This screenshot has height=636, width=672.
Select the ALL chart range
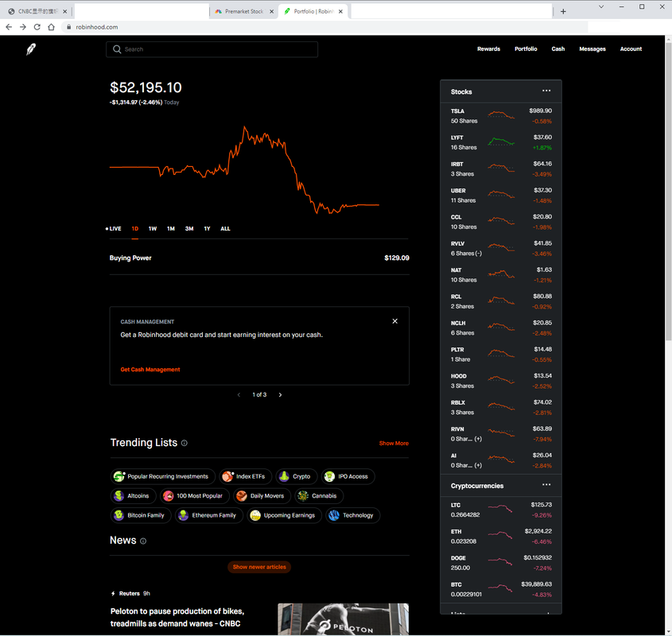point(225,229)
